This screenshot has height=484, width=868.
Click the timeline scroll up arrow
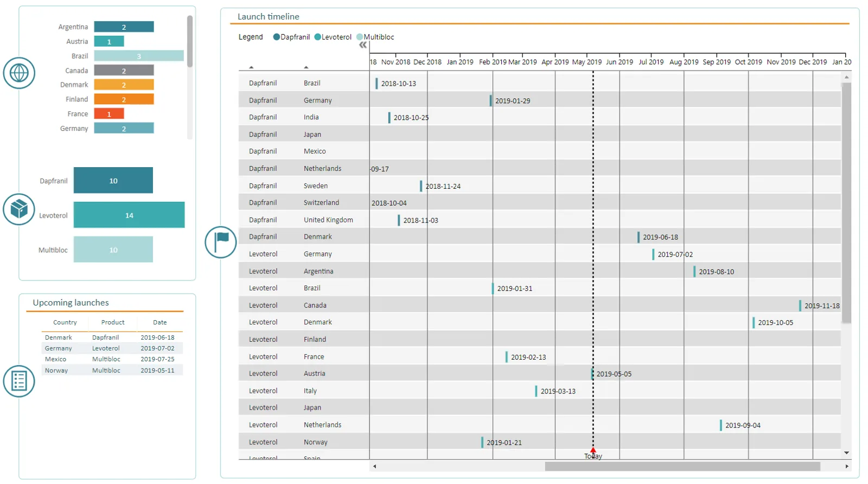click(x=846, y=77)
